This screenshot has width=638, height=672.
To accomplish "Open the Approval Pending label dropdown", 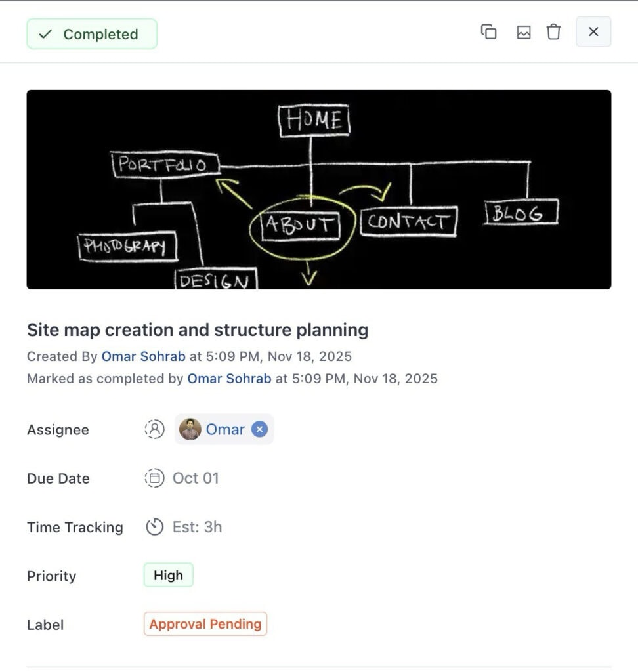I will pyautogui.click(x=205, y=624).
